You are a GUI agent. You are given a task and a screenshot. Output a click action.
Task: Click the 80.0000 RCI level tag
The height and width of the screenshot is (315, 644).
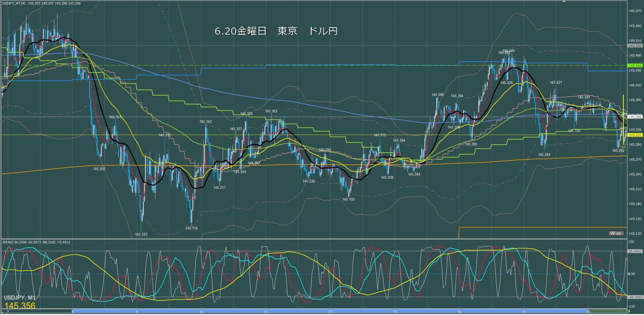click(635, 251)
